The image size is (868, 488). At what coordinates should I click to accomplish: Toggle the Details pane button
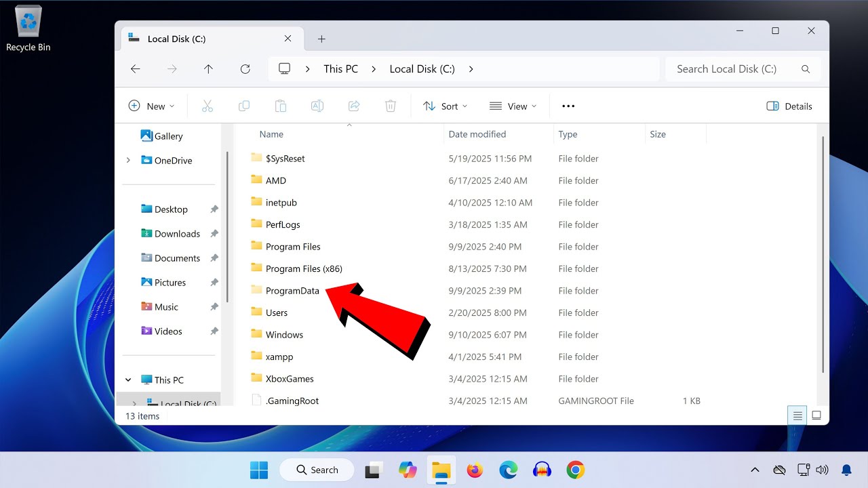point(789,106)
